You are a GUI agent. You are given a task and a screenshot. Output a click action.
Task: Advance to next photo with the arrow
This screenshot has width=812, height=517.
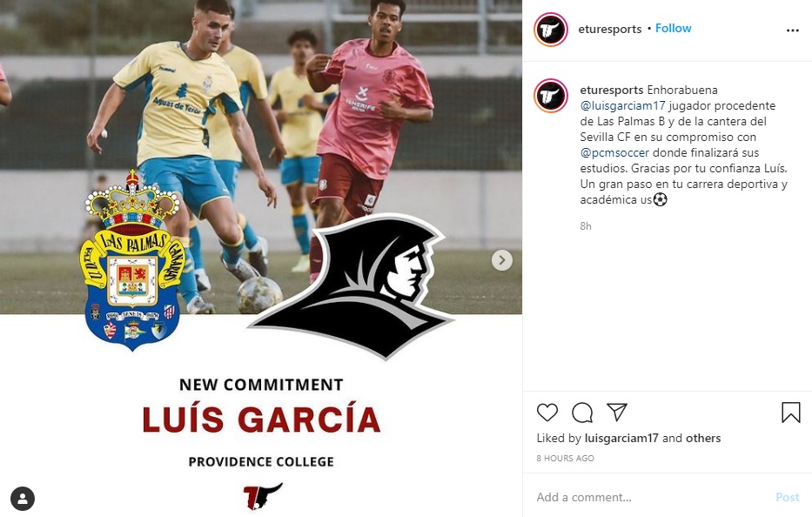[x=502, y=260]
